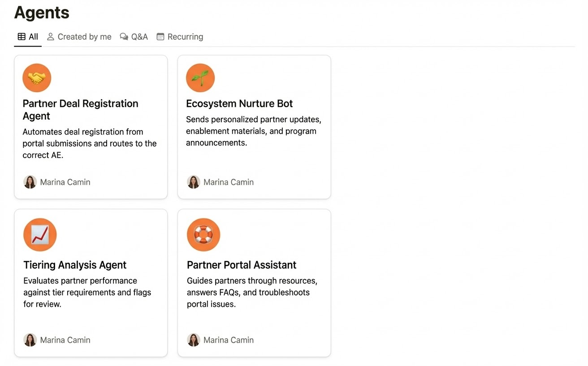Click Marina Camin's name on Partner Portal Assistant card
Viewport: 588px width, 366px height.
click(229, 340)
